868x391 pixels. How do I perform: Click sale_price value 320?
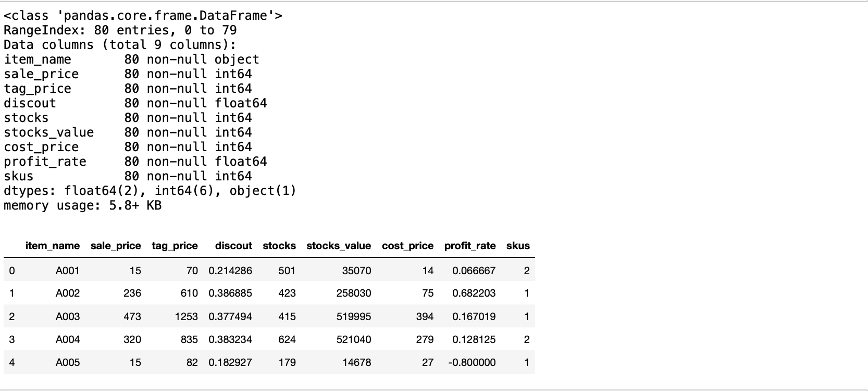pyautogui.click(x=132, y=339)
